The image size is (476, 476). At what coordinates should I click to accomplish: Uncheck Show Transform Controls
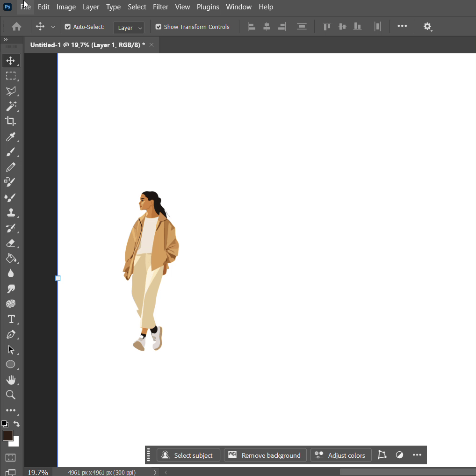[x=159, y=27]
